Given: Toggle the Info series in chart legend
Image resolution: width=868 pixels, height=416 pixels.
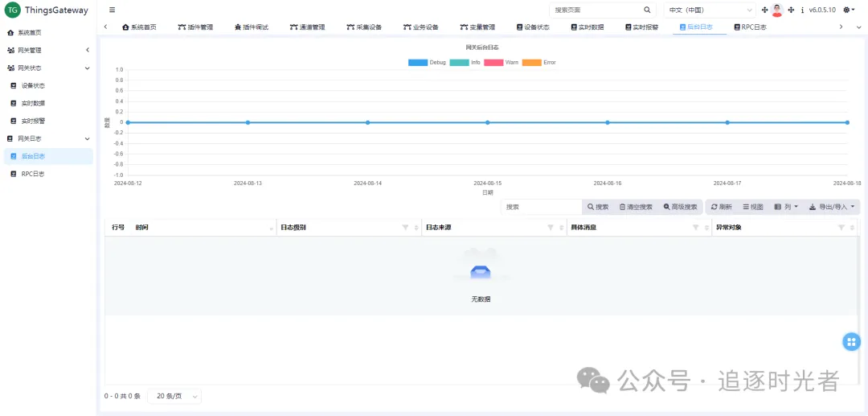Looking at the screenshot, I should point(465,63).
